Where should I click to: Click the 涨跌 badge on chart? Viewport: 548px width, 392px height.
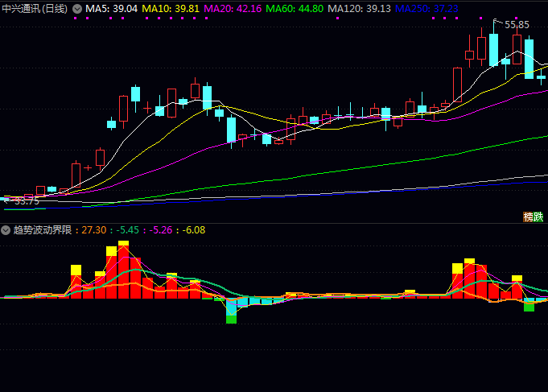534,217
